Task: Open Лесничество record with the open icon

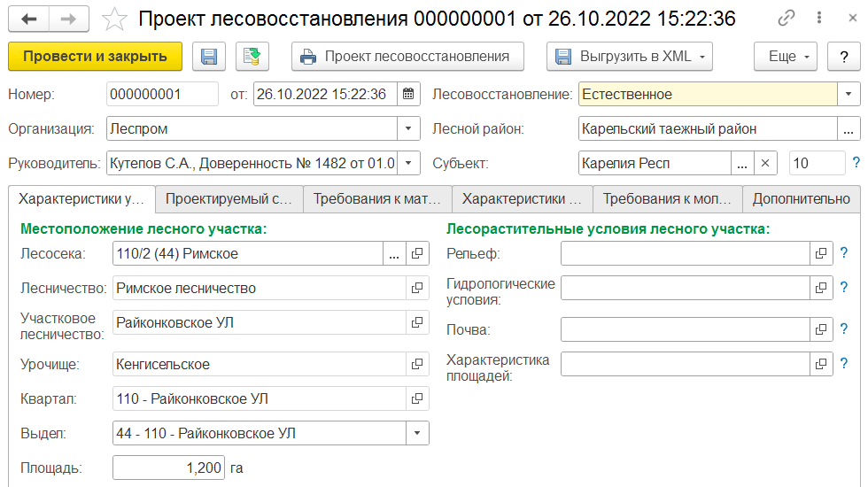Action: coord(417,288)
